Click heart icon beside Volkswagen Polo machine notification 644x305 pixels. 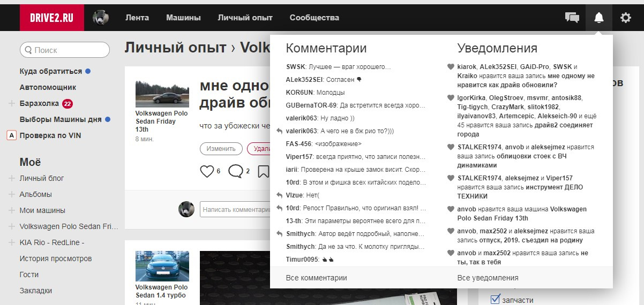[x=451, y=209]
